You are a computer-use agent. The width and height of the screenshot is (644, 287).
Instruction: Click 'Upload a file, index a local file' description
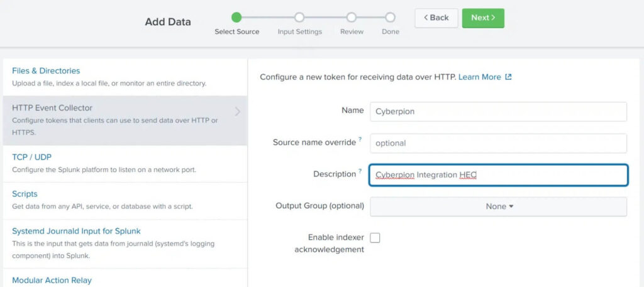[109, 84]
